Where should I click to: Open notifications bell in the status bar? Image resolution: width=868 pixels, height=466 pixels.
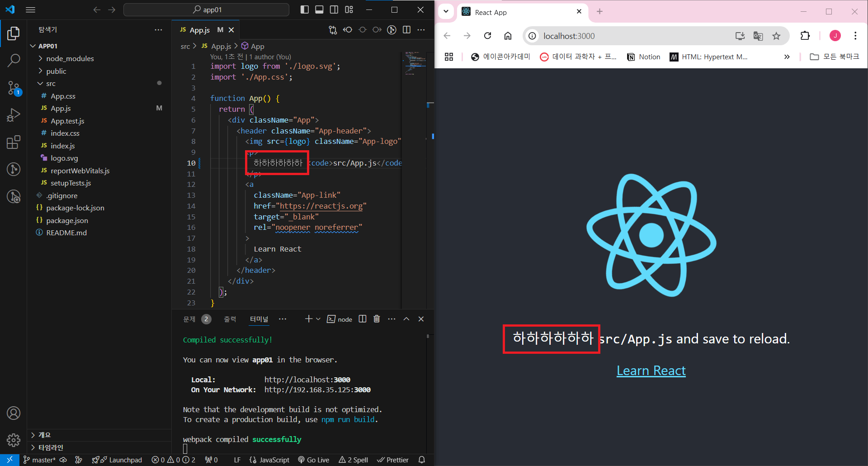point(422,460)
